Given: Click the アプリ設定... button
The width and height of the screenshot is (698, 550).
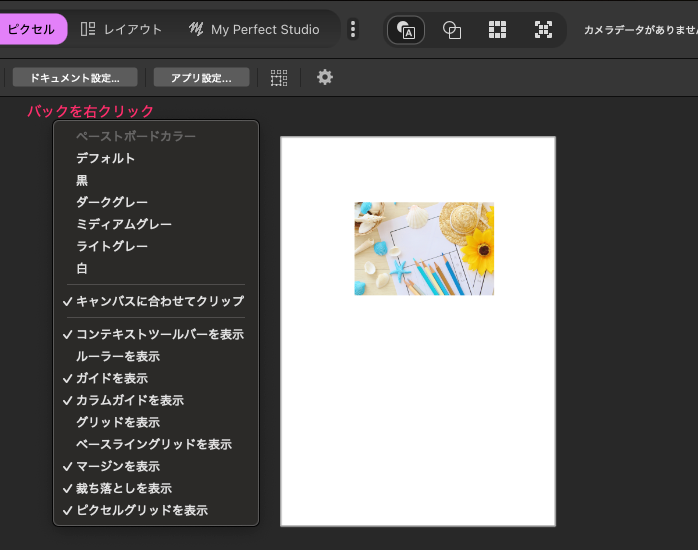Looking at the screenshot, I should pos(201,77).
